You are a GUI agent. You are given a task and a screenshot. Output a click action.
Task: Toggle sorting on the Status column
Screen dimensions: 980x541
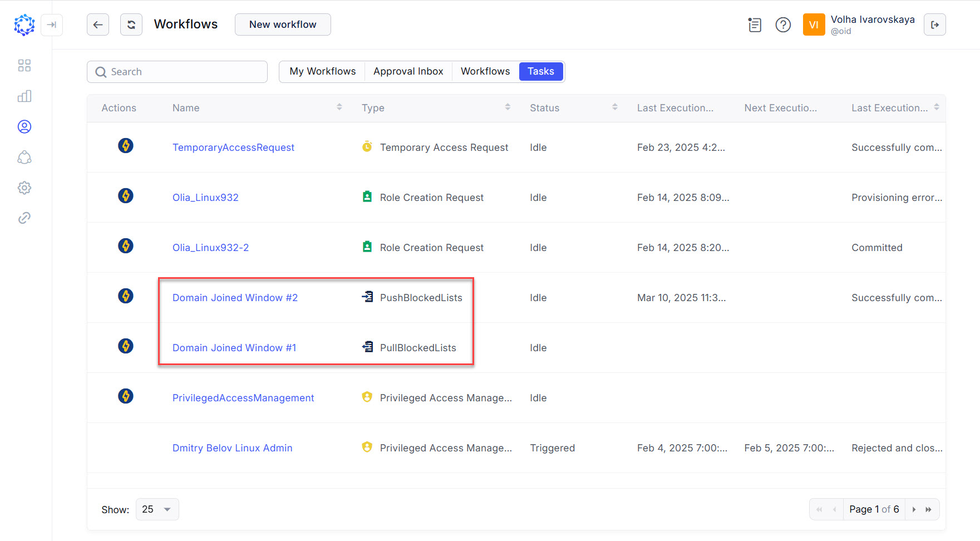(x=614, y=107)
